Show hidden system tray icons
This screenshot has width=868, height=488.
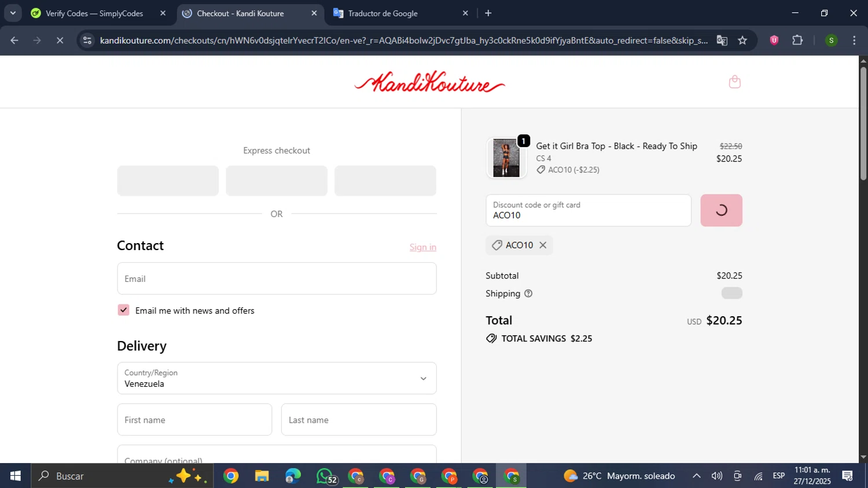(697, 476)
